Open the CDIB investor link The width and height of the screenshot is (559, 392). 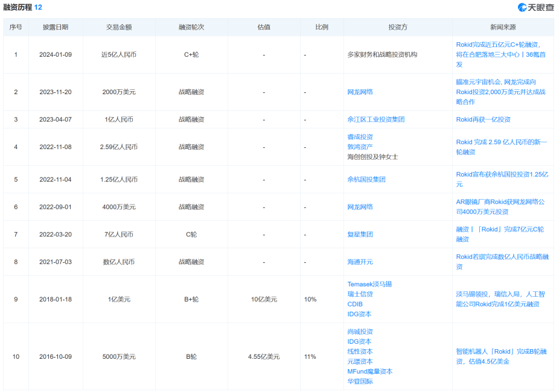(x=355, y=304)
